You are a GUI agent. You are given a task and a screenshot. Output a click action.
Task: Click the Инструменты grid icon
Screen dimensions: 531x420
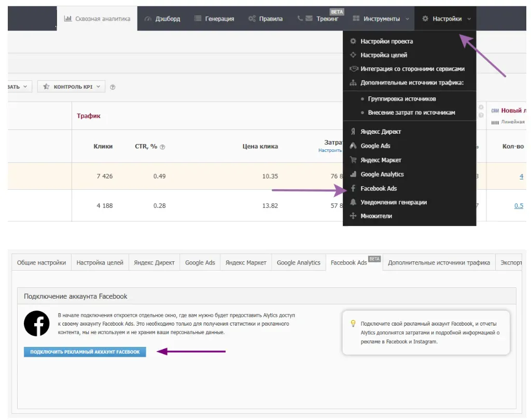356,18
